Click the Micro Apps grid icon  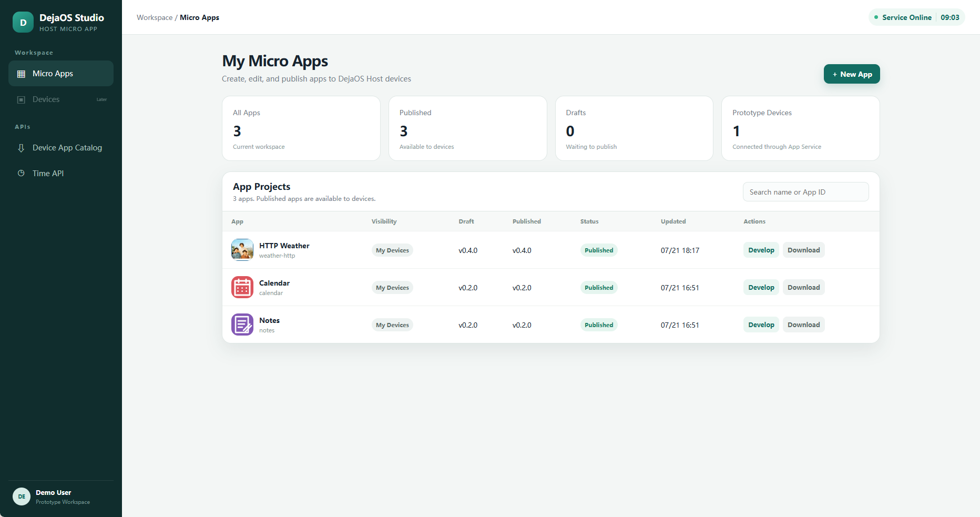point(21,74)
